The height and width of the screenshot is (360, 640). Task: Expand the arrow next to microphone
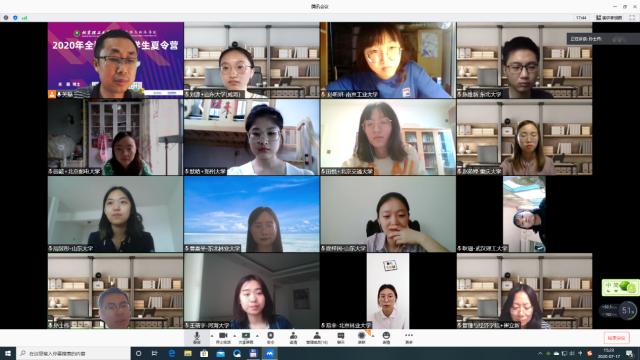coord(211,336)
